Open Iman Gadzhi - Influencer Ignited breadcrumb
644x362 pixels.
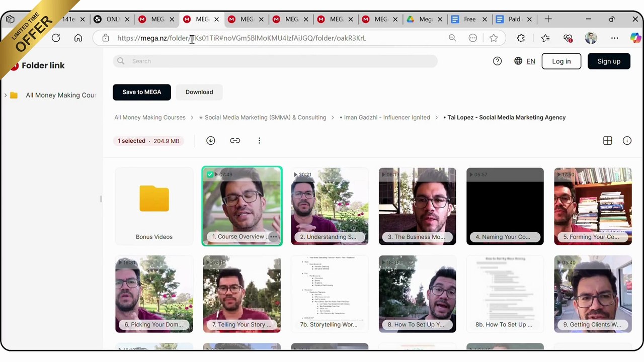pos(385,118)
